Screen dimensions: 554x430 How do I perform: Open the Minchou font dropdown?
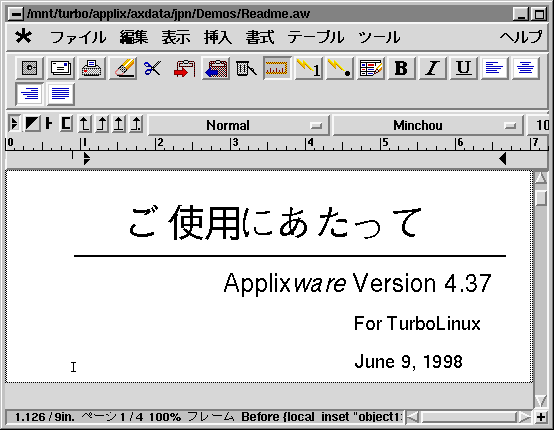[x=428, y=125]
